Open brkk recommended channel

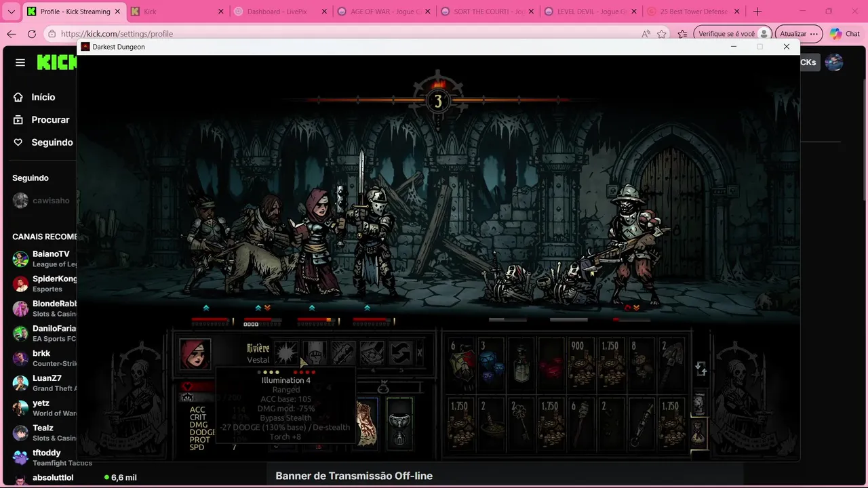(44, 358)
